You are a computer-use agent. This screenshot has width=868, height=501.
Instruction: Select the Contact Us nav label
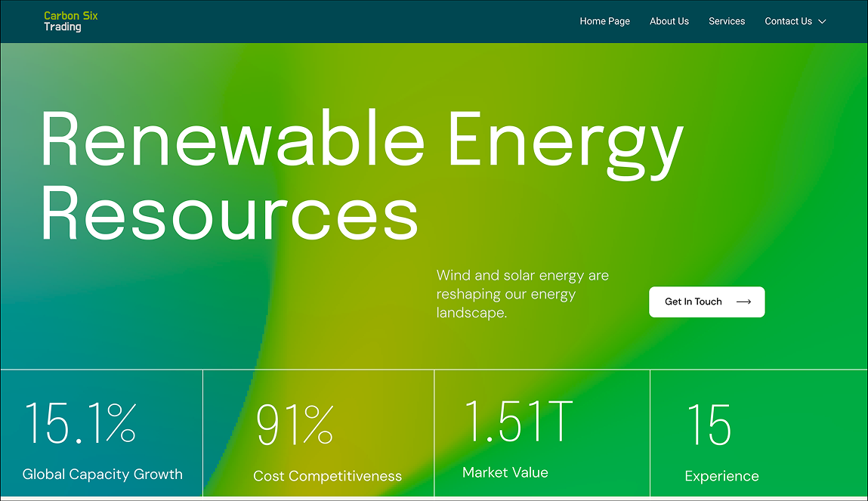pos(787,21)
